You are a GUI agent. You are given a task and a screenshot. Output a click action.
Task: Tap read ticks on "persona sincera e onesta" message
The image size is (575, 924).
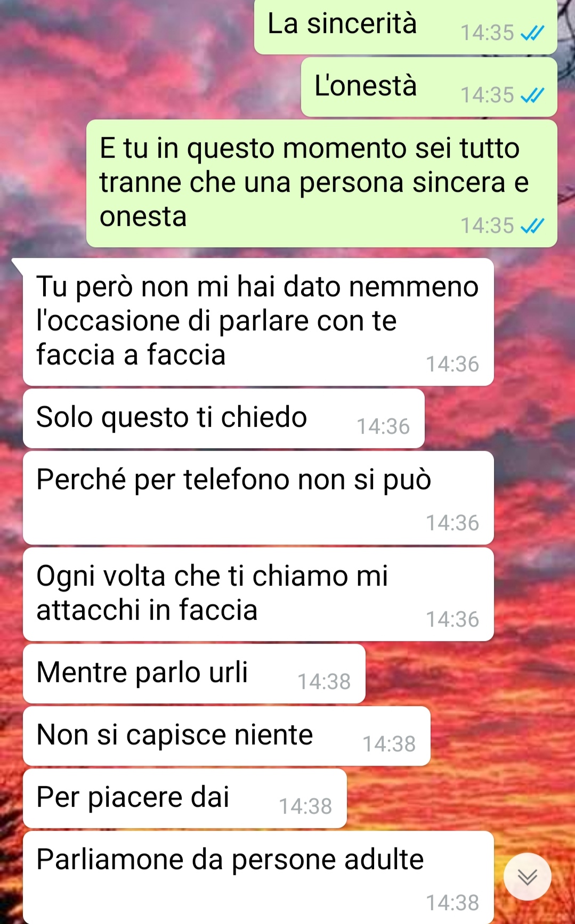point(532,226)
